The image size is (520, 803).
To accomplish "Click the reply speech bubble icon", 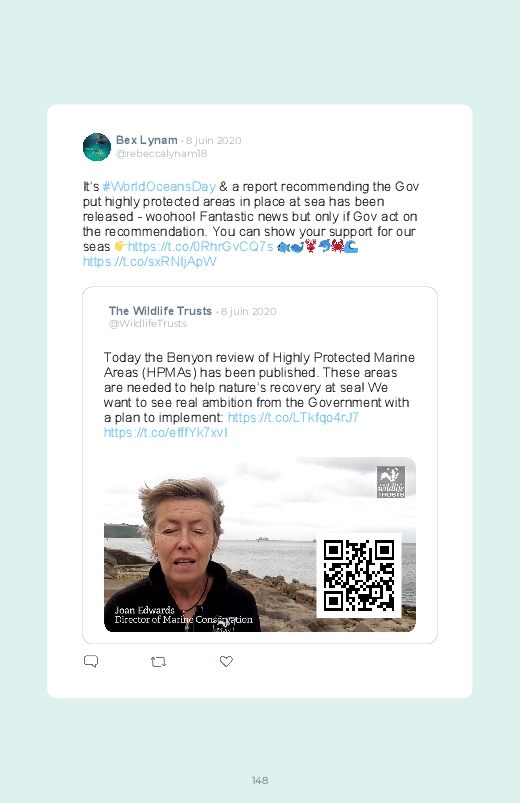I will 91,661.
